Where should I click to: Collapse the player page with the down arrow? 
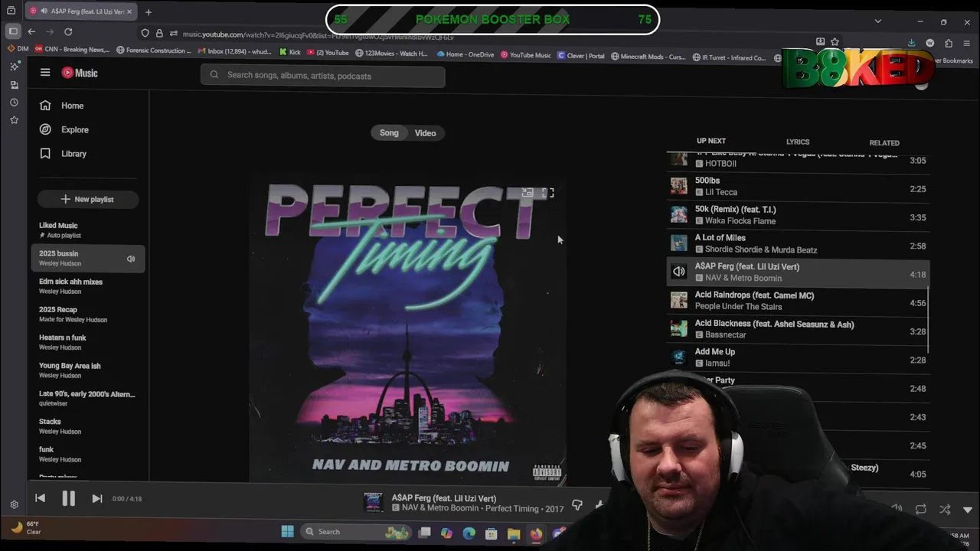coord(968,510)
